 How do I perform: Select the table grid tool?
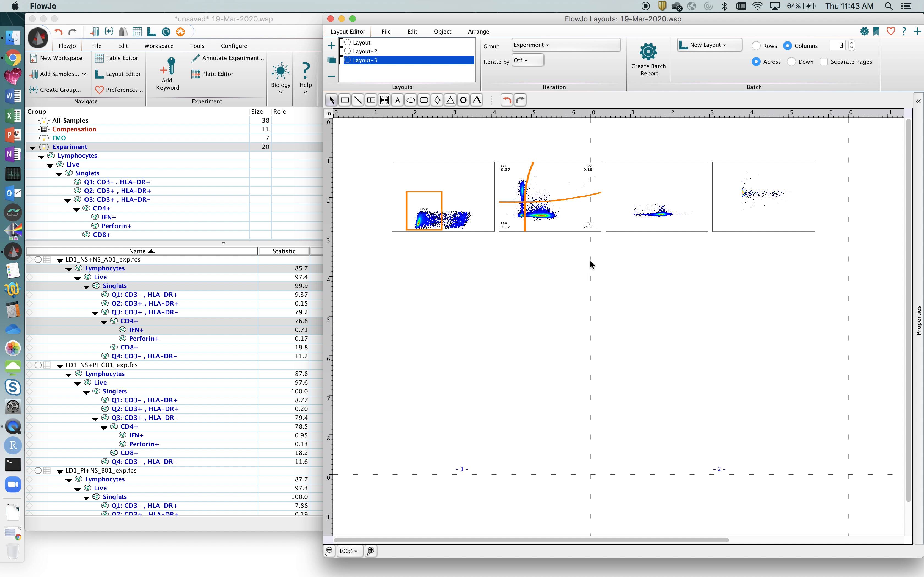tap(371, 100)
